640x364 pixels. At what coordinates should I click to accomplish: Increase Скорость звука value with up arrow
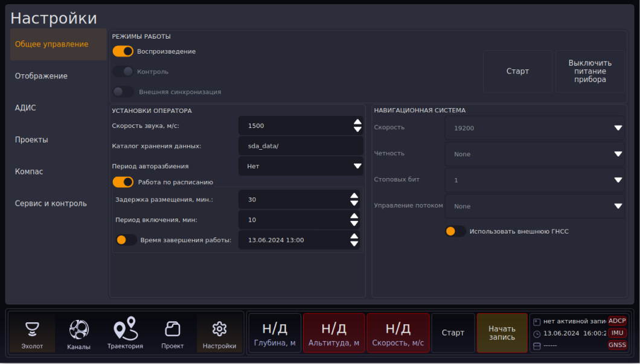point(357,121)
